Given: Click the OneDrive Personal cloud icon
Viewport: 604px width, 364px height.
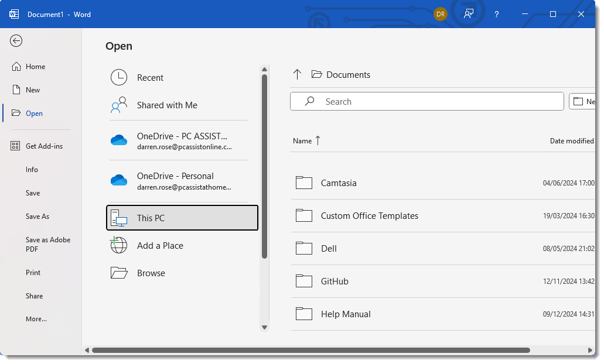Looking at the screenshot, I should 119,180.
